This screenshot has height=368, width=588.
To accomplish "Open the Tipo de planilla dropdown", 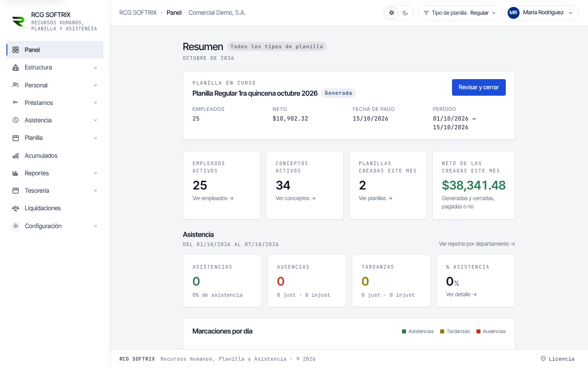I will [x=459, y=13].
